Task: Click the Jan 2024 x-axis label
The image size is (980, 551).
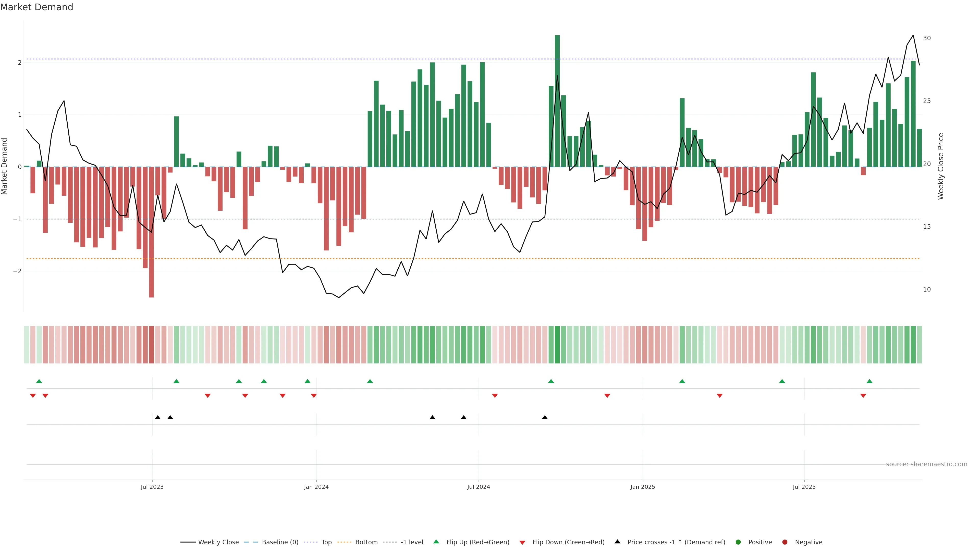Action: coord(316,487)
